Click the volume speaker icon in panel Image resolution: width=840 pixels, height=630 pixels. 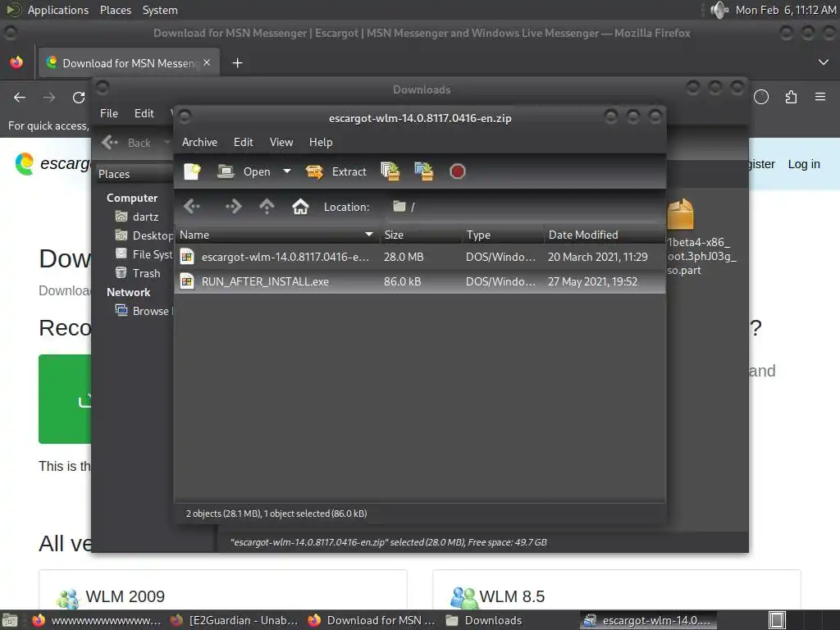point(719,10)
